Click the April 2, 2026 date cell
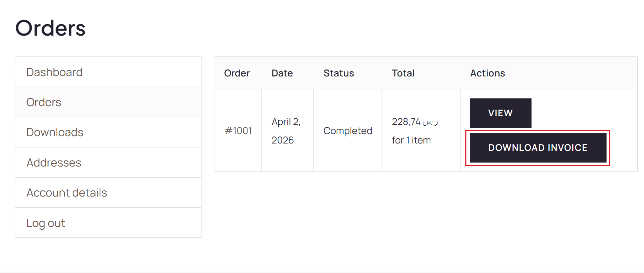 (x=286, y=131)
